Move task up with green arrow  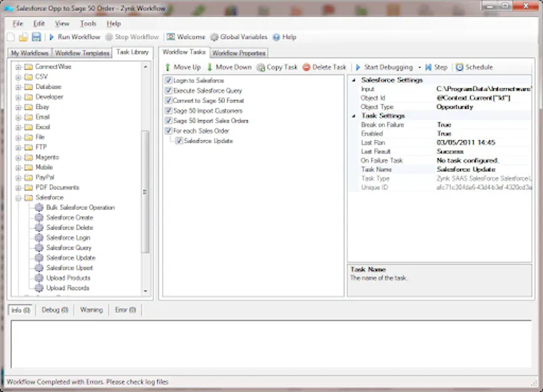pyautogui.click(x=168, y=67)
